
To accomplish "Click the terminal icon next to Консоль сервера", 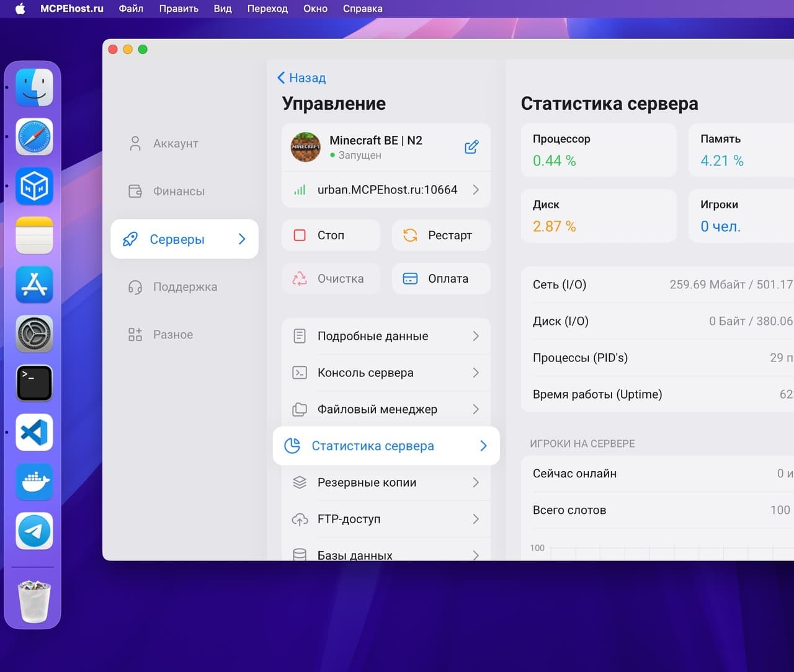I will [300, 373].
